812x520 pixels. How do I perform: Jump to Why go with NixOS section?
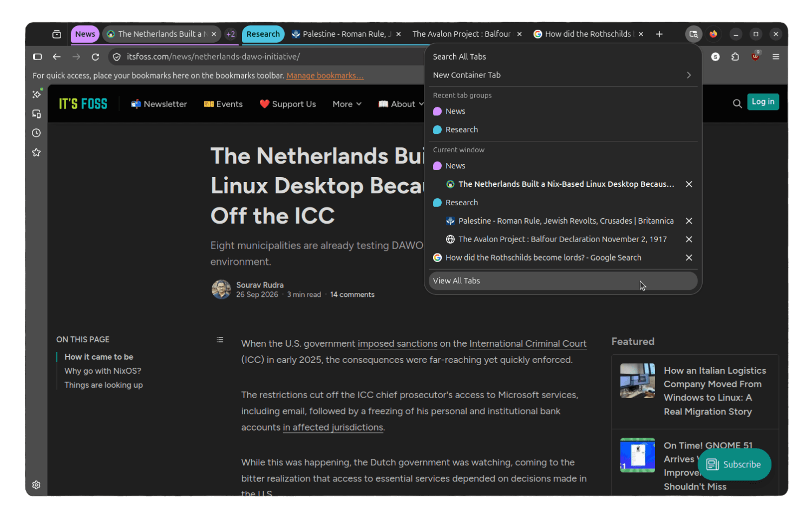point(103,371)
